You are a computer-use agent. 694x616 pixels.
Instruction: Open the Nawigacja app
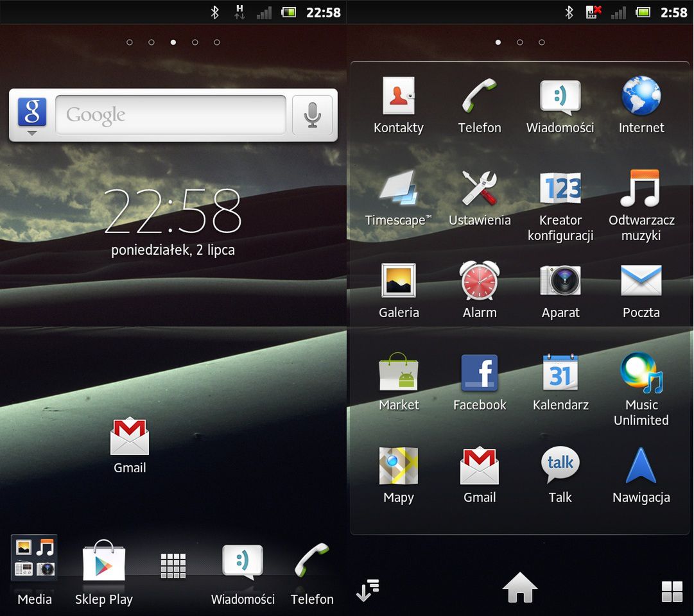pos(641,475)
